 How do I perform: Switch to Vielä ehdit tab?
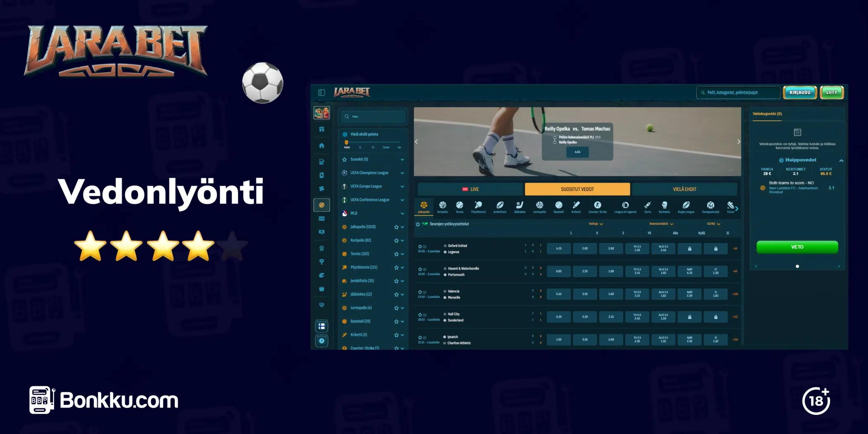coord(684,189)
